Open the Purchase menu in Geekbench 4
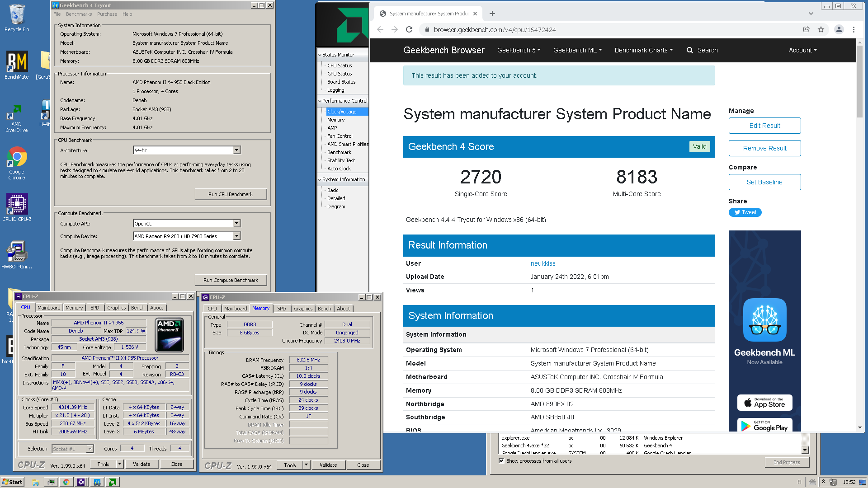Image resolution: width=868 pixels, height=488 pixels. click(x=107, y=14)
